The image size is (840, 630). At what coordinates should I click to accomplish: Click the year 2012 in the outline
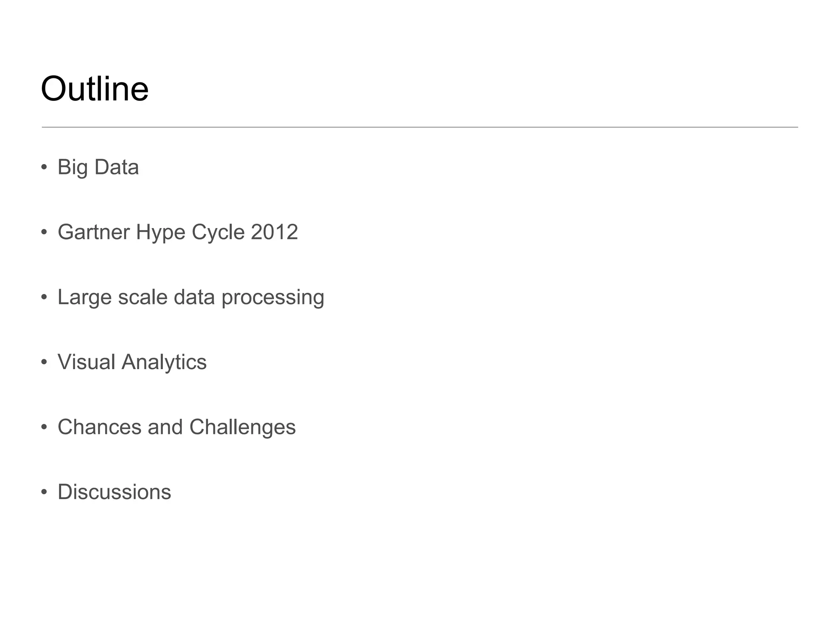pyautogui.click(x=274, y=232)
